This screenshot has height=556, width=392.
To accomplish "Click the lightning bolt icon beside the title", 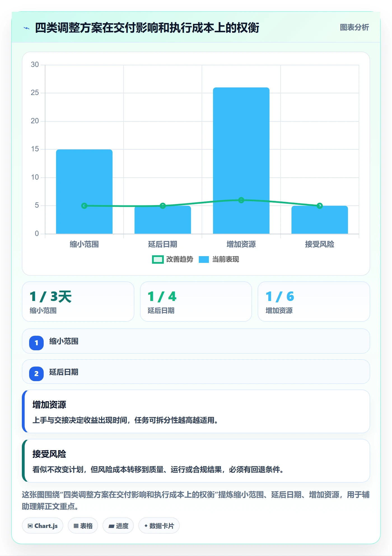I will [x=27, y=28].
